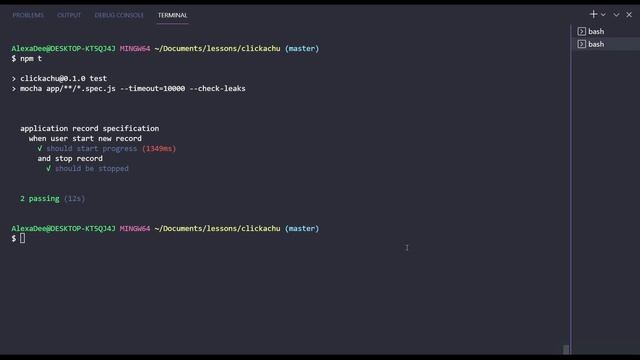Click the mocha command output line
The image size is (640, 360).
[x=133, y=89]
